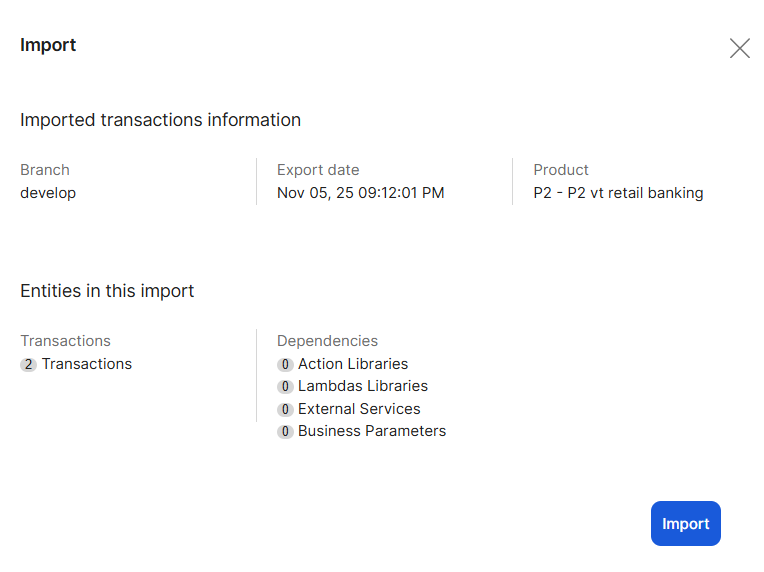The width and height of the screenshot is (764, 572).
Task: Click the Business Parameters count badge
Action: point(285,432)
